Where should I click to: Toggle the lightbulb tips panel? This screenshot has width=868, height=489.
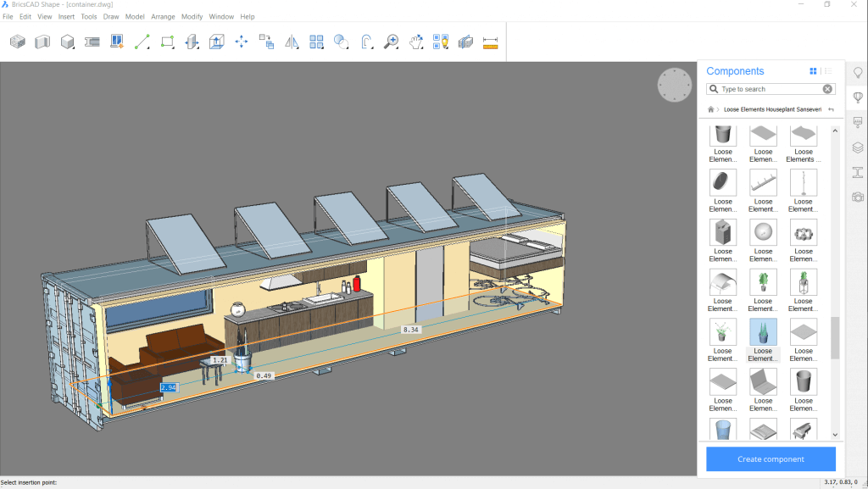pyautogui.click(x=858, y=73)
